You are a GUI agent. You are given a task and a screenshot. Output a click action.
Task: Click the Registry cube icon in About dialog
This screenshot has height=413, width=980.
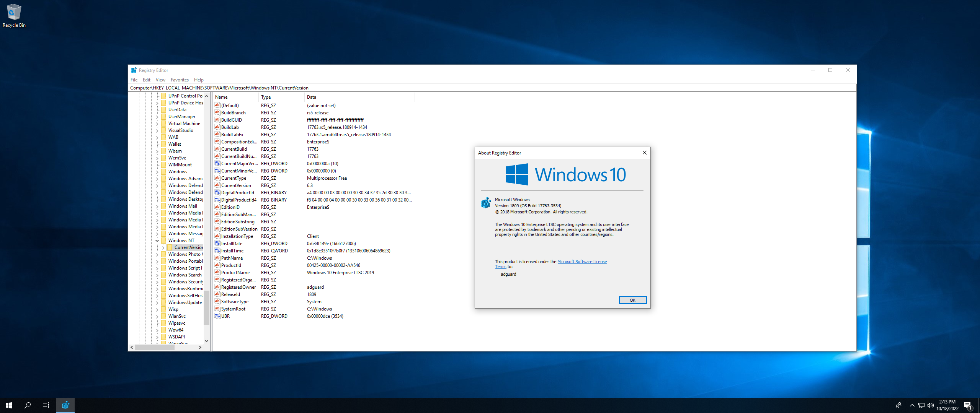486,203
